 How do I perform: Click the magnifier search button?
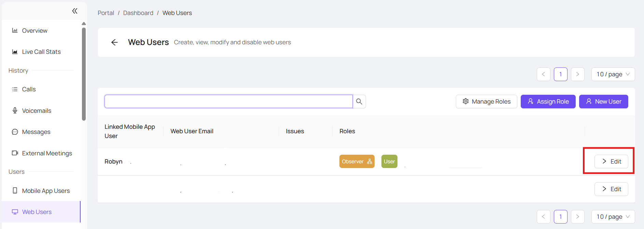(x=359, y=102)
